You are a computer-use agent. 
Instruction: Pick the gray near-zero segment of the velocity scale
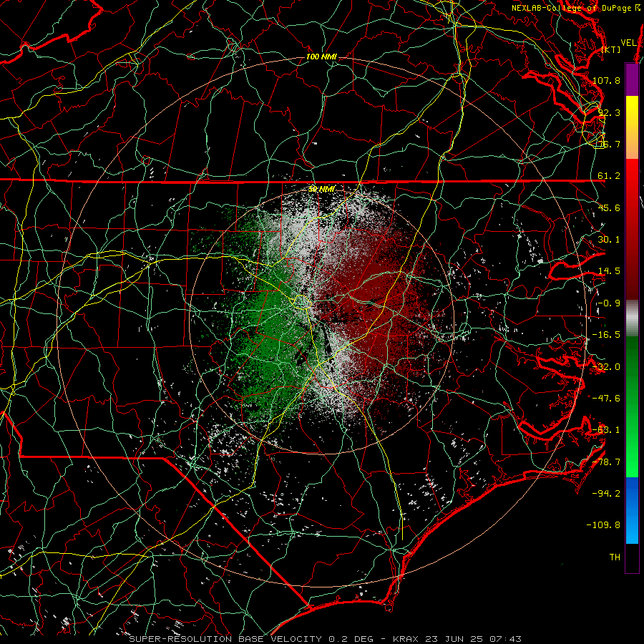coord(632,318)
